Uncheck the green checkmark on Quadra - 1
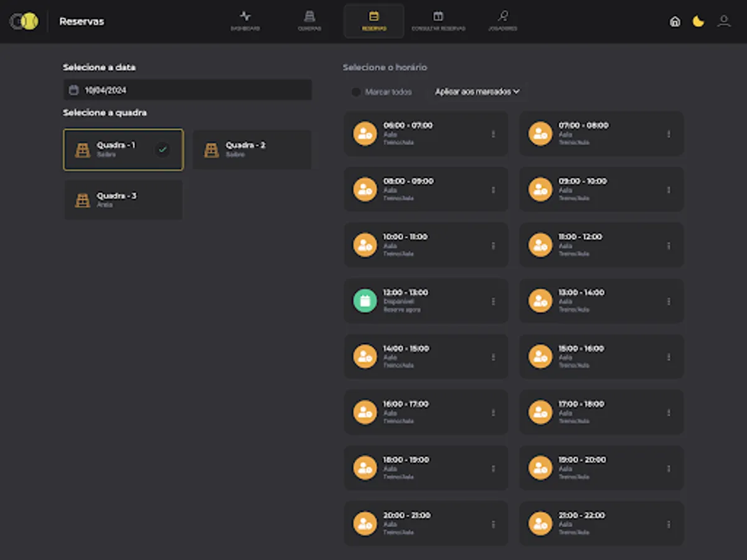747x560 pixels. (x=162, y=149)
